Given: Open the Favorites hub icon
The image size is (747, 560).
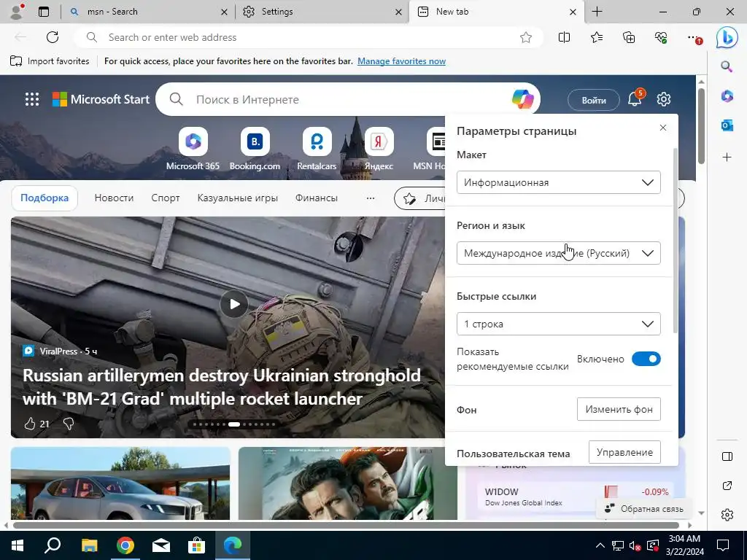Looking at the screenshot, I should point(597,37).
